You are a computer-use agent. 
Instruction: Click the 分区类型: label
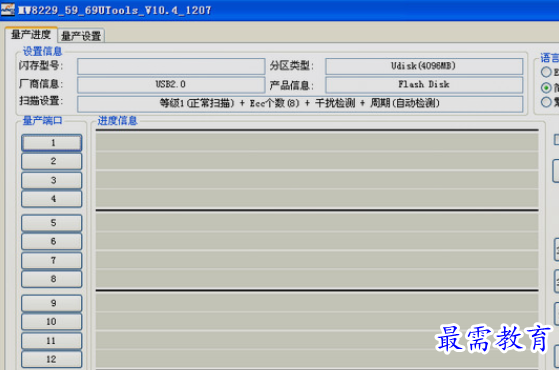click(291, 66)
